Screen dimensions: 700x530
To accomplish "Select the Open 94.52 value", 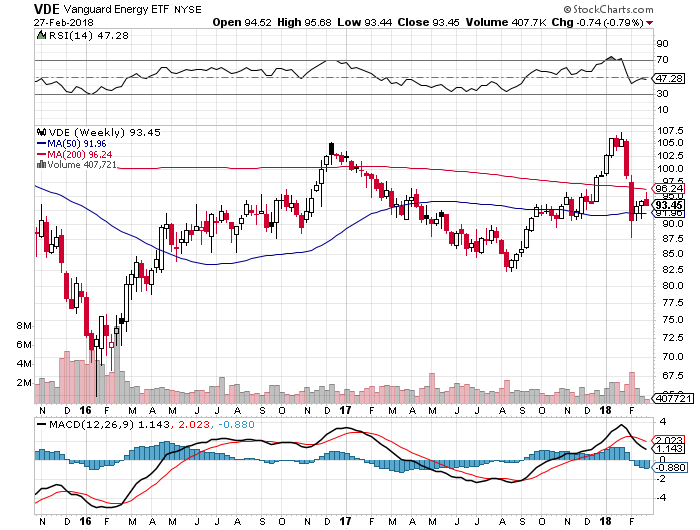I will click(242, 22).
